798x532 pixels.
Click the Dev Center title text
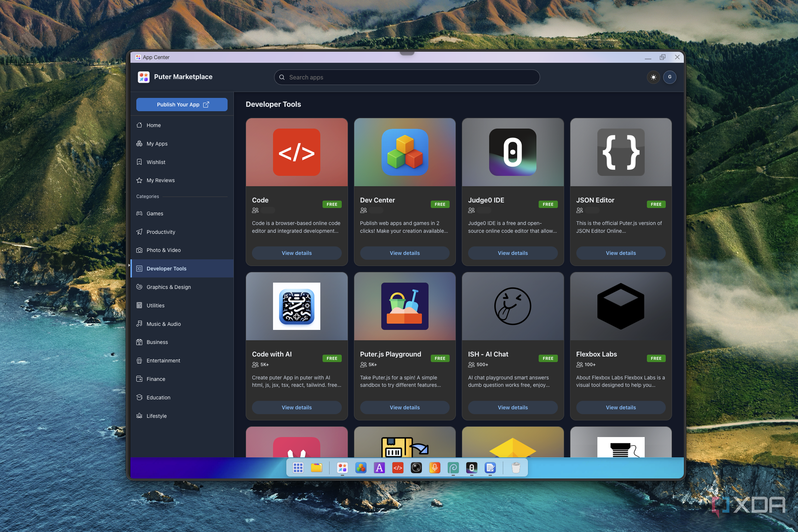click(378, 200)
